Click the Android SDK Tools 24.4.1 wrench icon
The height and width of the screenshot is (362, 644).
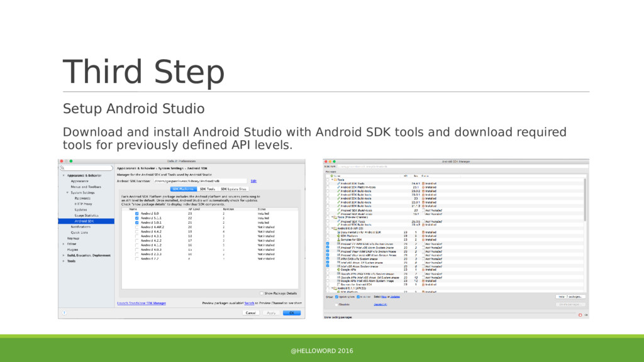[x=339, y=184]
